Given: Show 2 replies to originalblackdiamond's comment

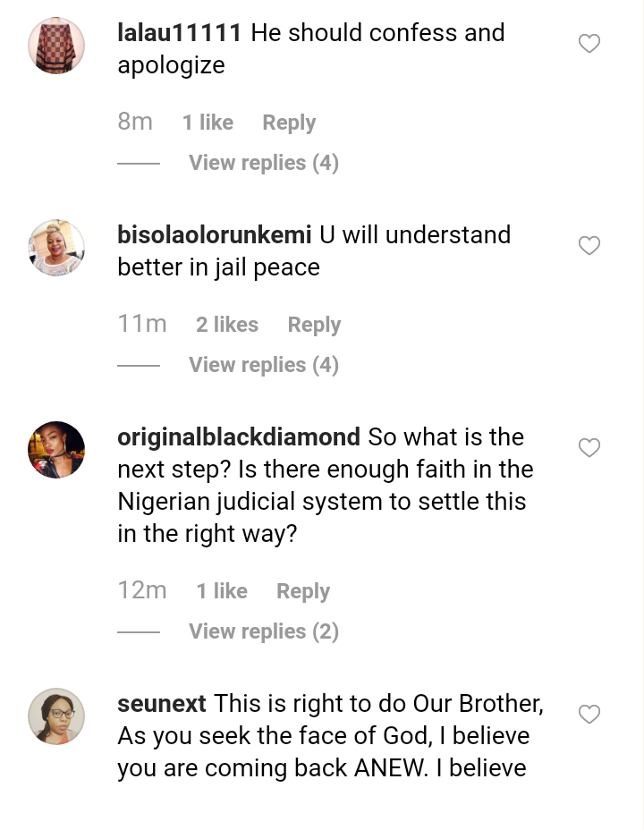Looking at the screenshot, I should tap(263, 631).
